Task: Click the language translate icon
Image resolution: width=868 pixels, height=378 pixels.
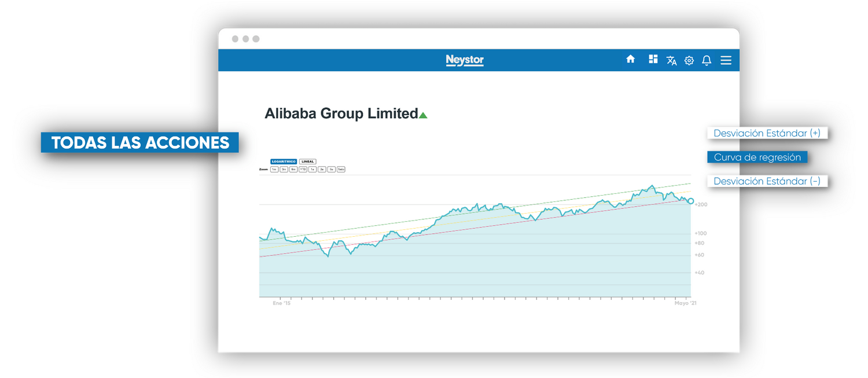Action: (x=671, y=60)
